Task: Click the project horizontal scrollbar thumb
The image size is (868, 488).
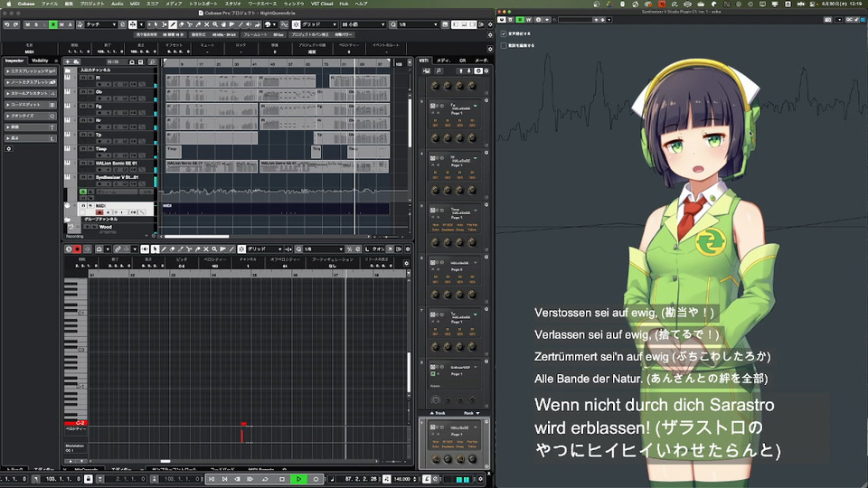Action: pyautogui.click(x=196, y=236)
